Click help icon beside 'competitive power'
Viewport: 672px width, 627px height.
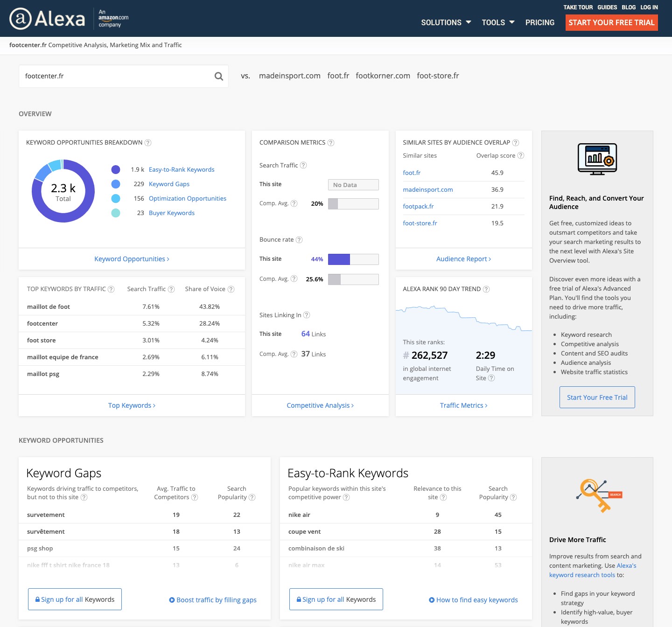346,497
